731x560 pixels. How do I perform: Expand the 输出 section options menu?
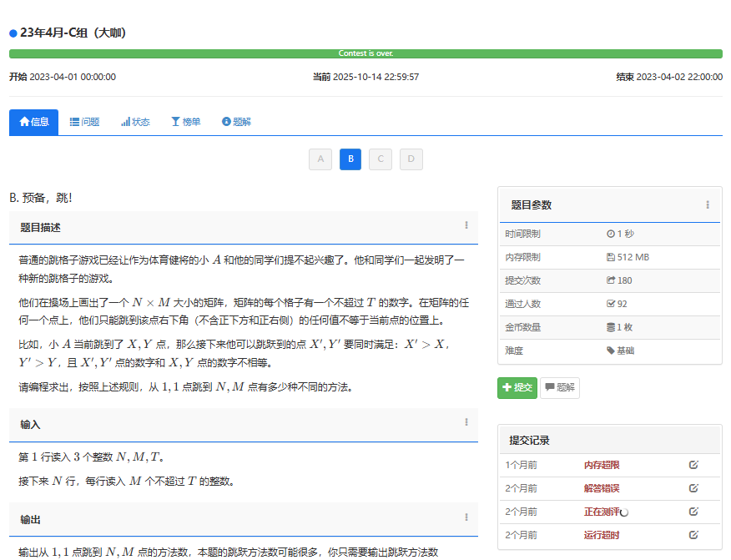point(466,517)
